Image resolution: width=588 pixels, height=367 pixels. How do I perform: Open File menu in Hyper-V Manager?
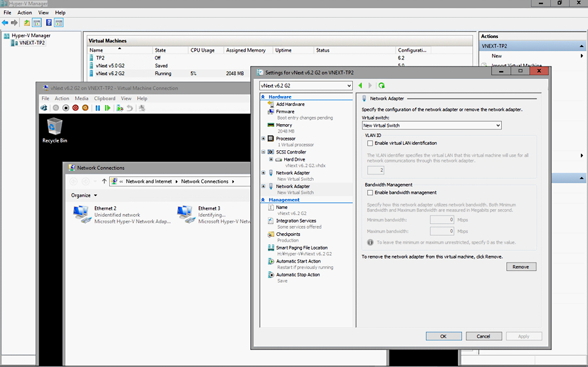coord(7,12)
